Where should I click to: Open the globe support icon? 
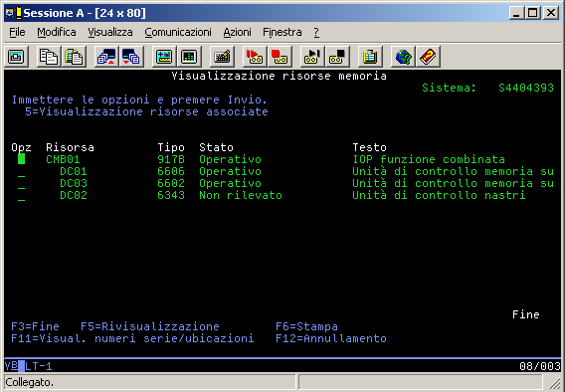[x=403, y=57]
